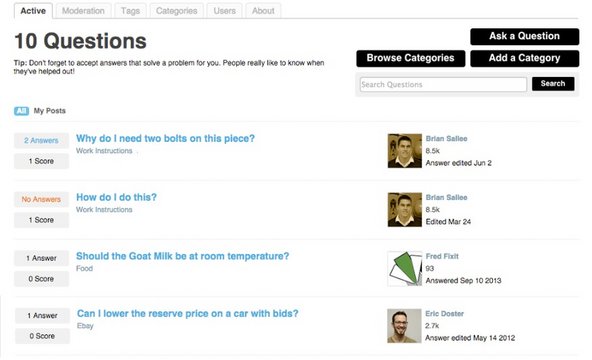The height and width of the screenshot is (360, 592).
Task: Focus the Search Questions input field
Action: click(x=443, y=85)
